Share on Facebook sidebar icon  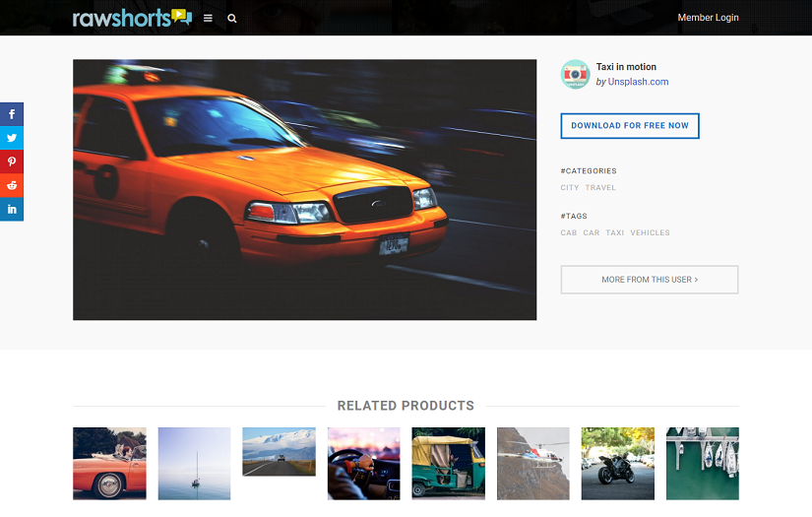click(12, 114)
